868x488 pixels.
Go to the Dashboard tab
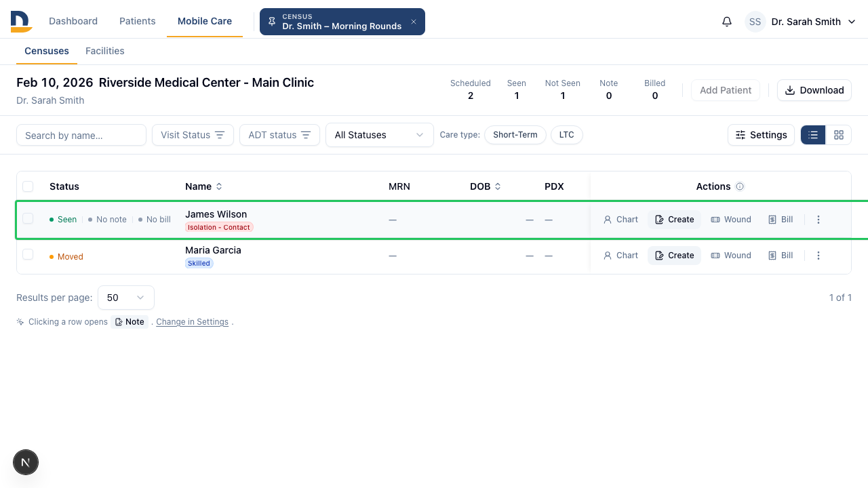click(73, 21)
